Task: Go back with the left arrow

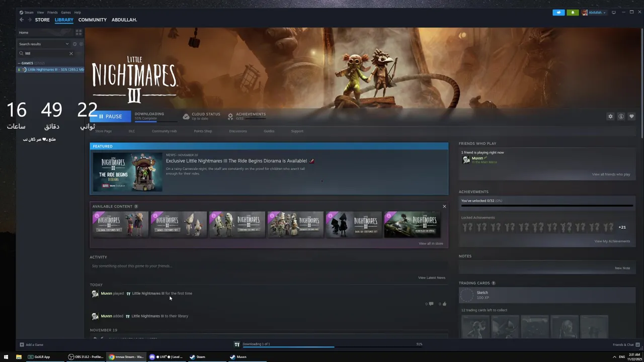Action: (22, 20)
